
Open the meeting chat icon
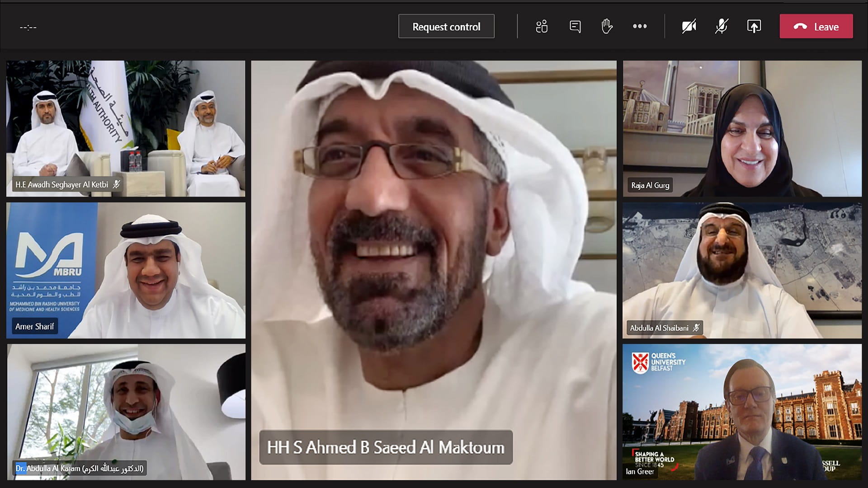575,27
